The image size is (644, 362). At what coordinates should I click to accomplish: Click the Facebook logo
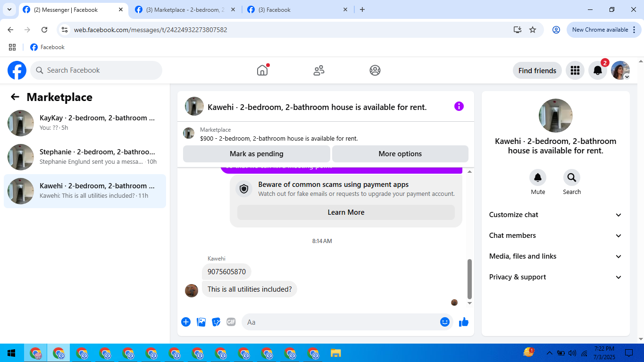[17, 70]
